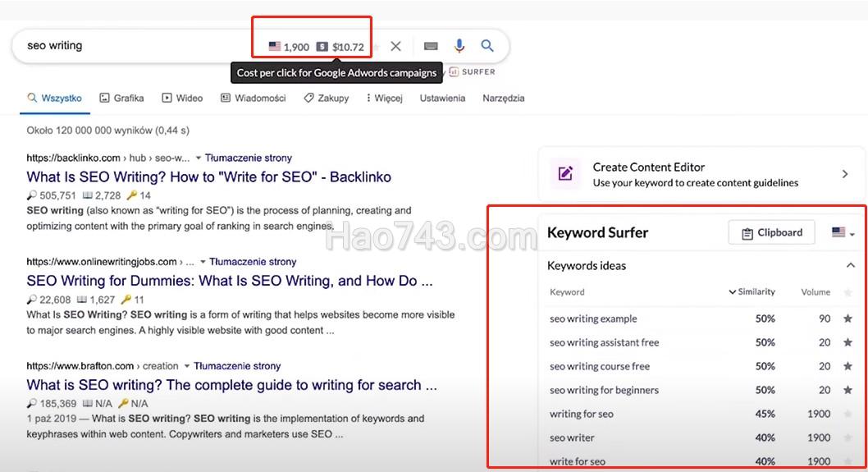Clear the search box with the X icon
This screenshot has width=868, height=472.
point(395,46)
